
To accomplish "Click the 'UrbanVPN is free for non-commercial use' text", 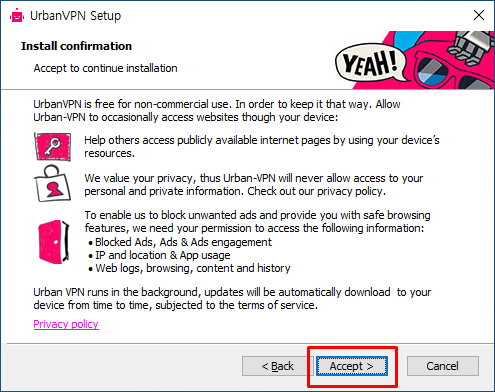I will pyautogui.click(x=217, y=111).
